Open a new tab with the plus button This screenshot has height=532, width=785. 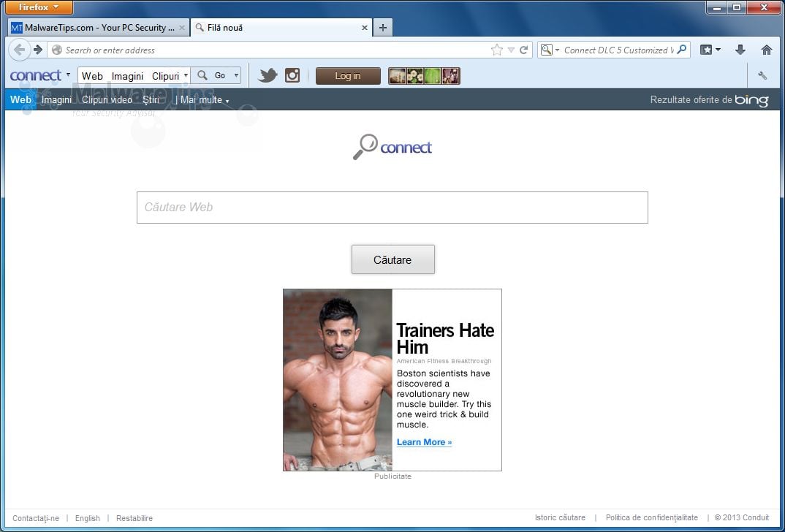click(x=383, y=28)
